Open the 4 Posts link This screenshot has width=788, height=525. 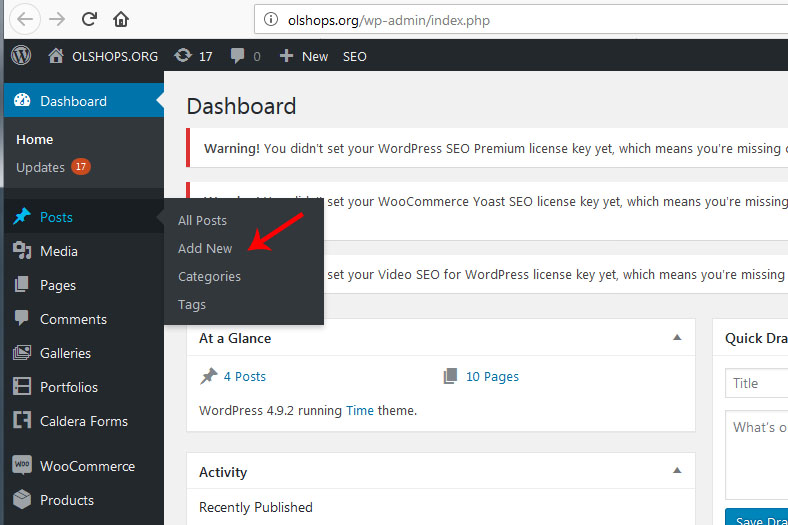[245, 376]
